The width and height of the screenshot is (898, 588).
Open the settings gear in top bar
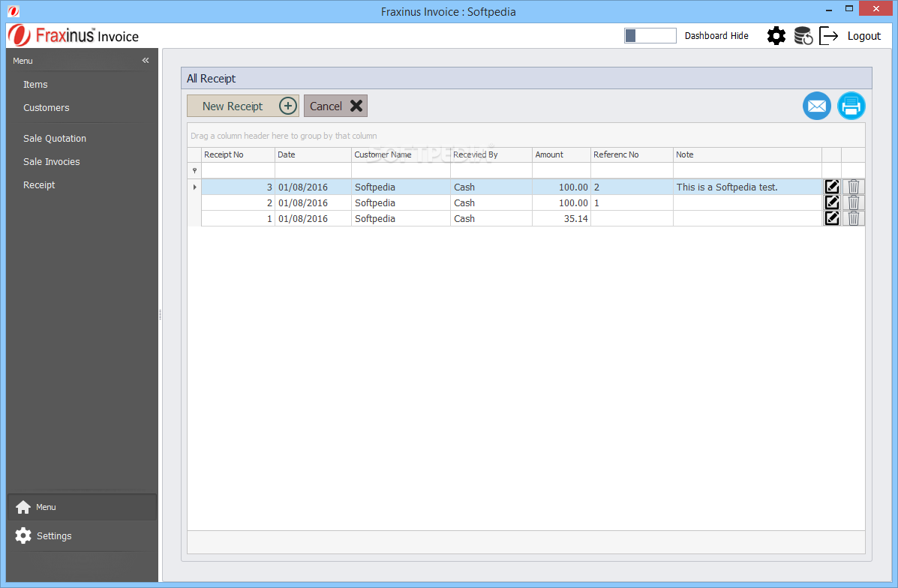776,36
